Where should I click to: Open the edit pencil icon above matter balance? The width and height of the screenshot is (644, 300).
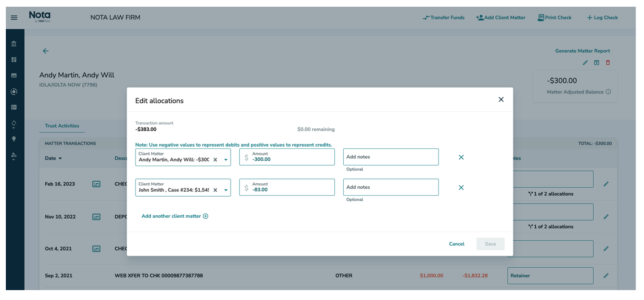coord(585,62)
